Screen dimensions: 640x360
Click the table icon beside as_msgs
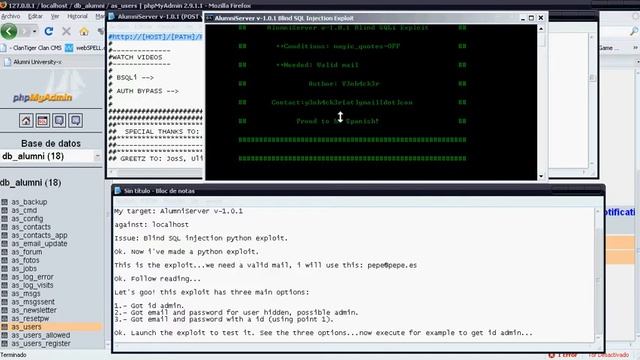4,294
